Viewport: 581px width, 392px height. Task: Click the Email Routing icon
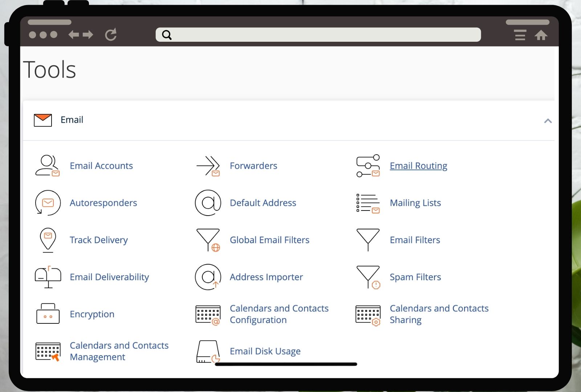click(368, 166)
